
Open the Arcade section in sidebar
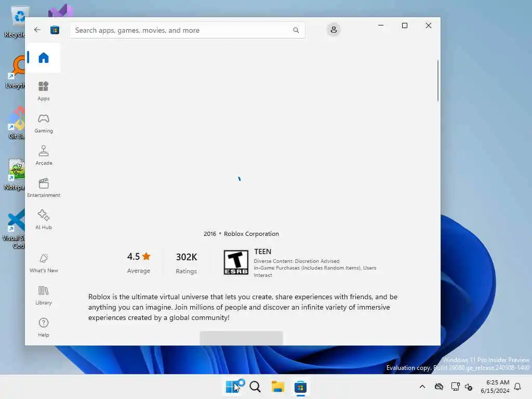click(x=44, y=156)
